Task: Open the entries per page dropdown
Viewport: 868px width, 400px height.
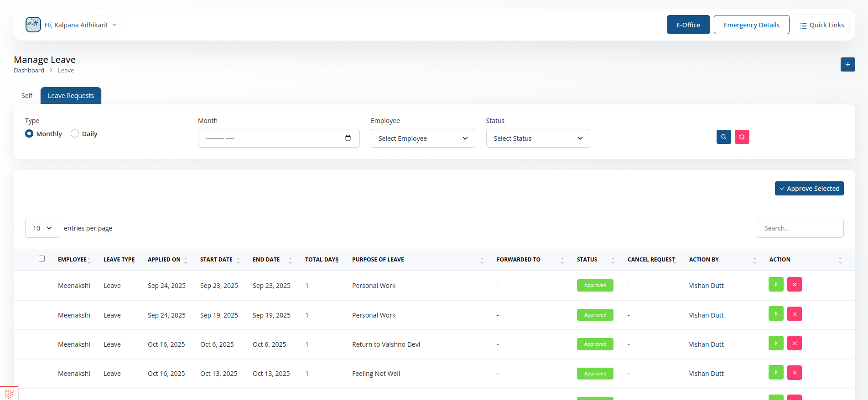Action: (42, 228)
